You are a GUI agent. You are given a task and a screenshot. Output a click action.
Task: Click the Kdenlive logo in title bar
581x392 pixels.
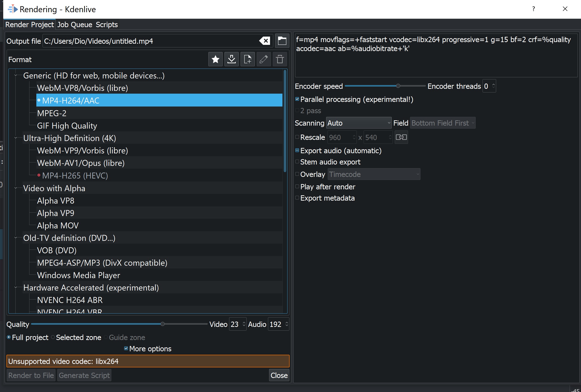13,9
